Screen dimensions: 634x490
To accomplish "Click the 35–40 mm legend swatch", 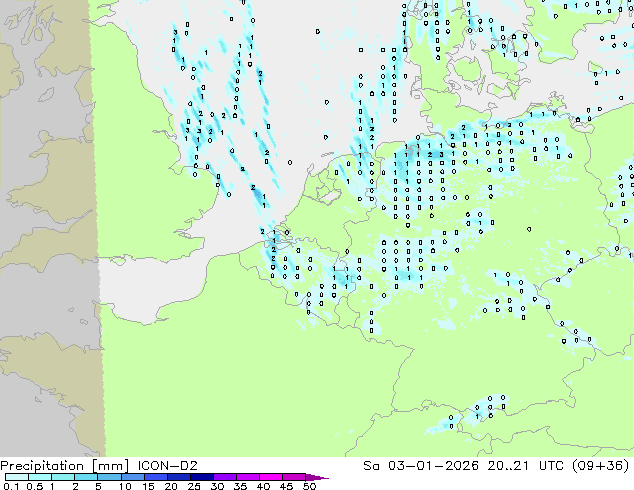I will 247,477.
